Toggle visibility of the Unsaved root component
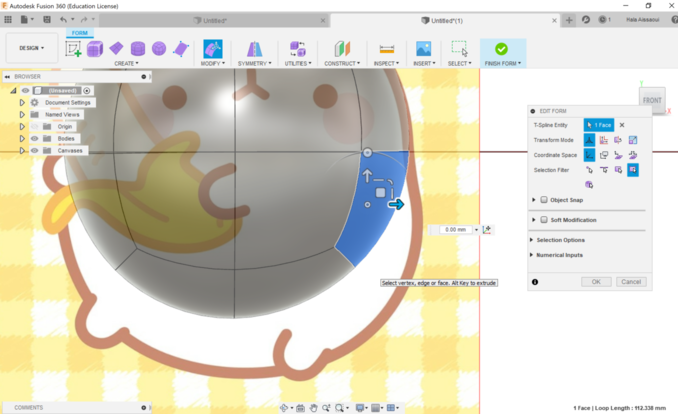Image resolution: width=678 pixels, height=414 pixels. click(x=26, y=90)
